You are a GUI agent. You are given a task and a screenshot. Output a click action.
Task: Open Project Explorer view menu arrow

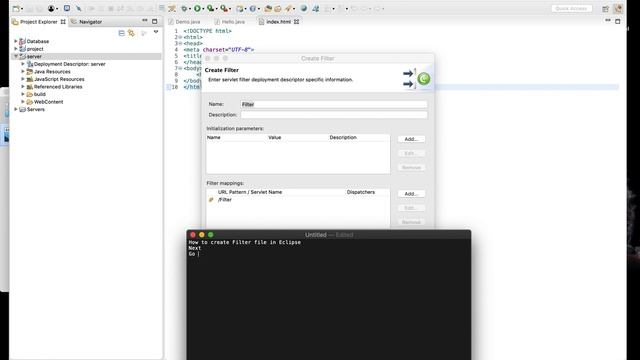coord(156,32)
